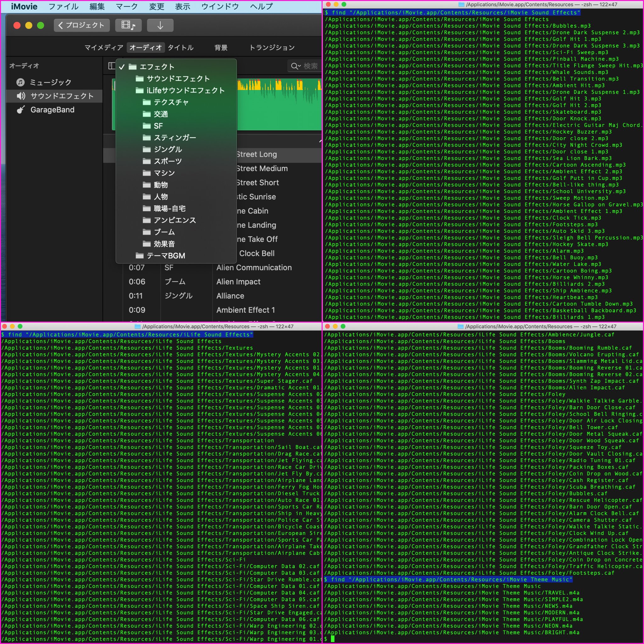Select the テクスチャ folder

click(176, 102)
